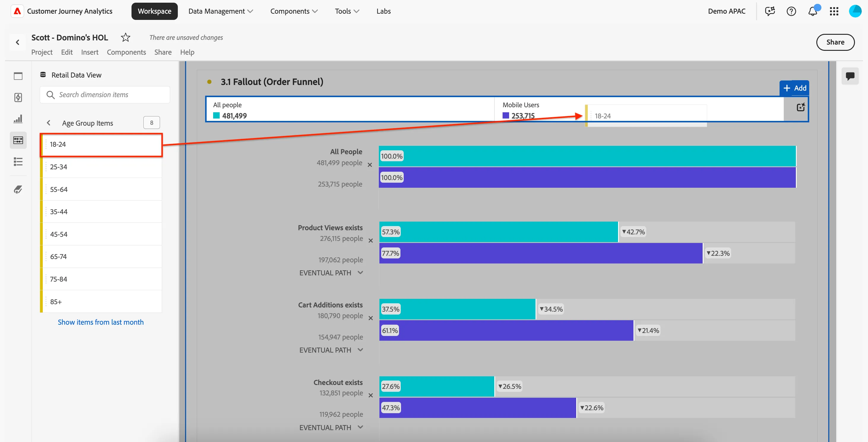868x442 pixels.
Task: Go back with the project back arrow
Action: [x=18, y=42]
